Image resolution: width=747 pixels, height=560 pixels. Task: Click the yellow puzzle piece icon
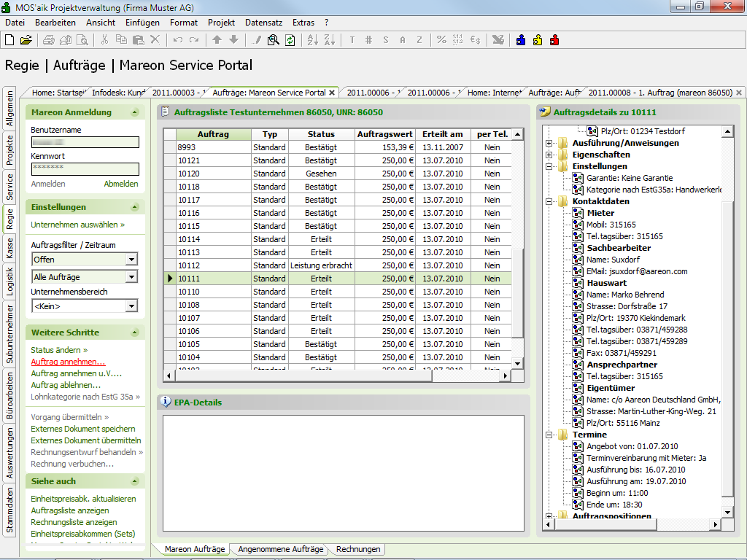(538, 40)
